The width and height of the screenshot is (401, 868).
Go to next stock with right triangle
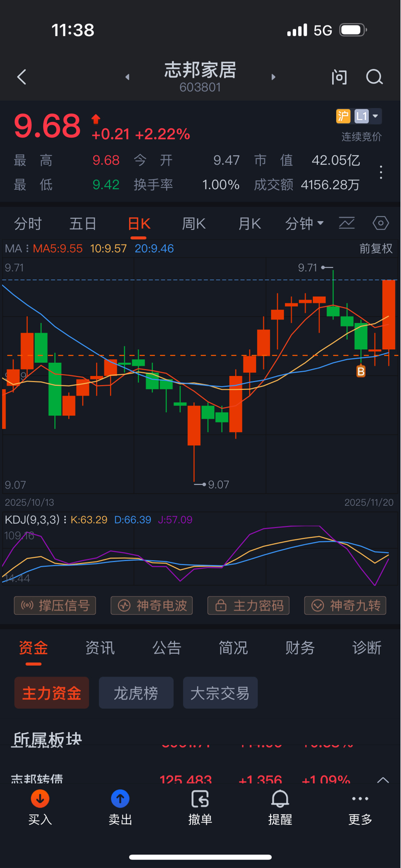coord(273,77)
